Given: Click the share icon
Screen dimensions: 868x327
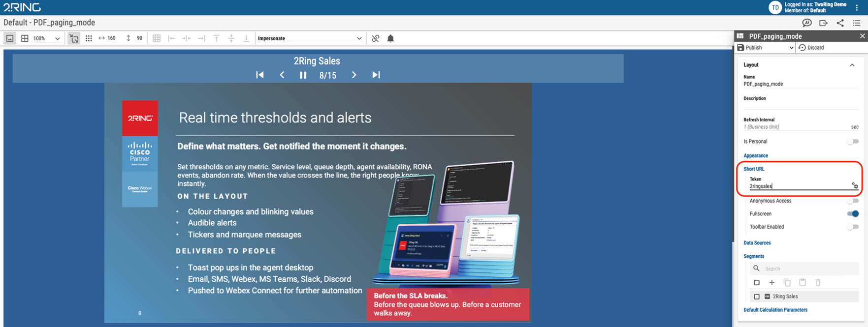Looking at the screenshot, I should [x=840, y=23].
